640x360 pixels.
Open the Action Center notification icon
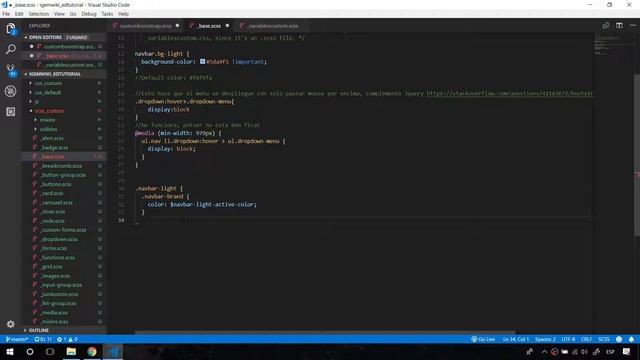627,351
